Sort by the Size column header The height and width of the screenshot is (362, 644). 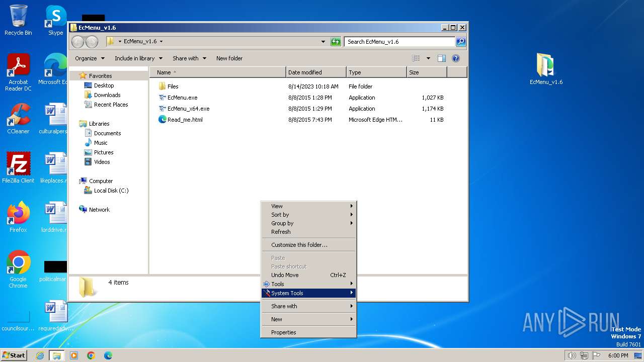[x=427, y=72]
